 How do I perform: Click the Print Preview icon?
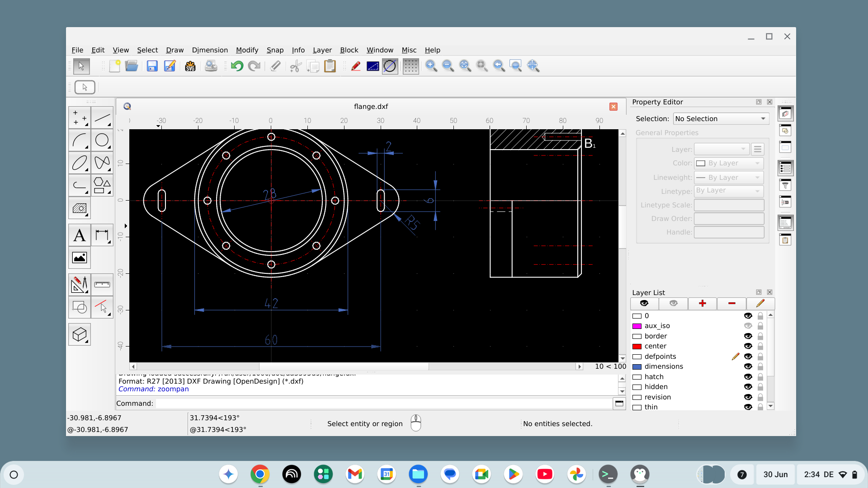[x=211, y=66]
